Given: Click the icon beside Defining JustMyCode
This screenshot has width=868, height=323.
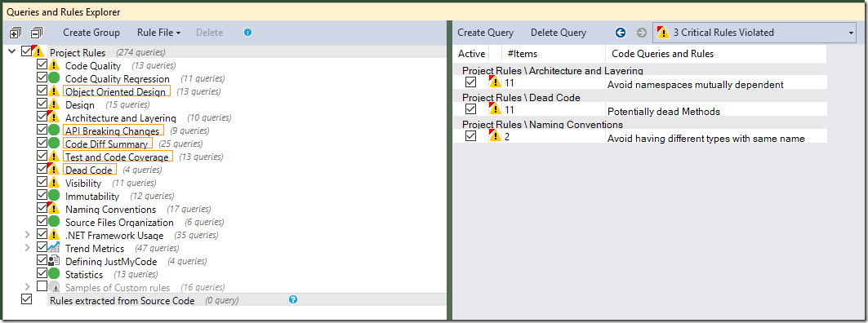Looking at the screenshot, I should (54, 261).
